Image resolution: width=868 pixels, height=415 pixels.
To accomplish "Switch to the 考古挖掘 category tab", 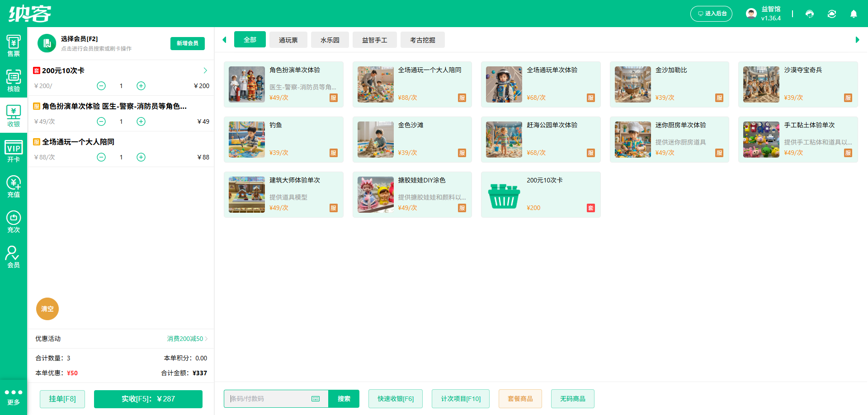I will pyautogui.click(x=423, y=40).
